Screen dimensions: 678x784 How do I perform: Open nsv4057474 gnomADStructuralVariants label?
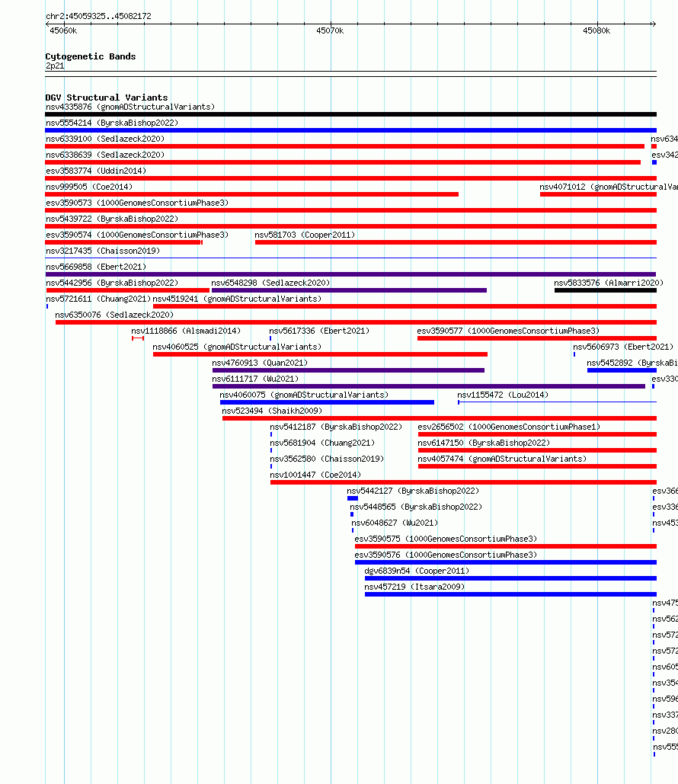502,459
